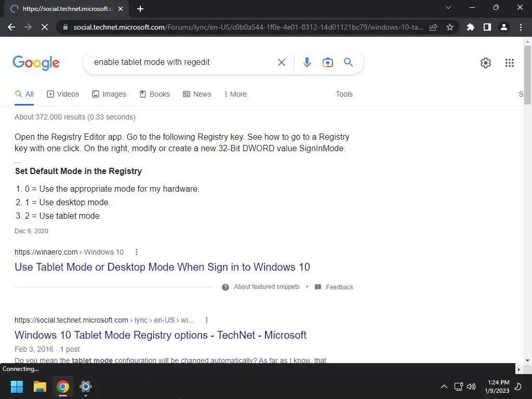This screenshot has height=399, width=532.
Task: Open Windows 10 Tablet Mode Registry options link
Action: 161,335
